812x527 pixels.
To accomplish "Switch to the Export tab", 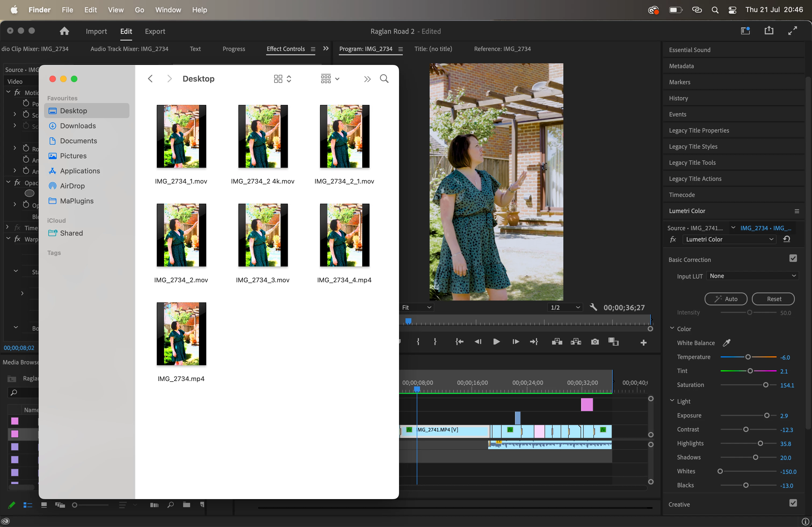I will (x=155, y=31).
